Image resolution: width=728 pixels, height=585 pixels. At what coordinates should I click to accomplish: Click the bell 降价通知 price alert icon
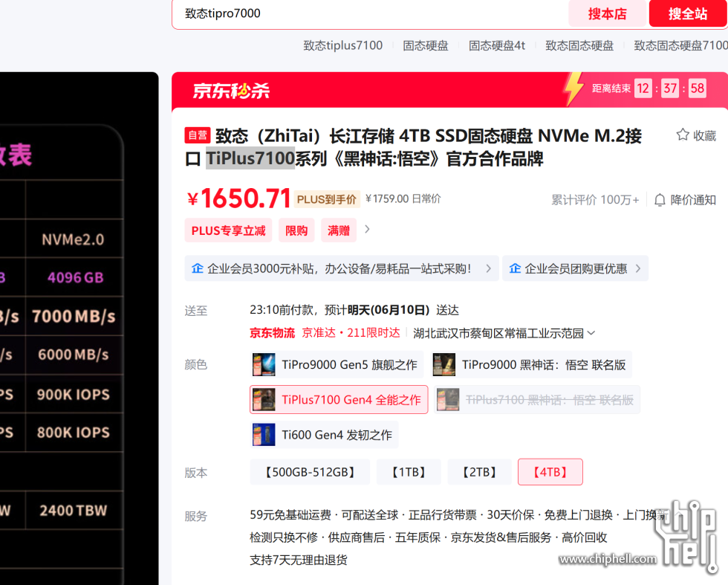660,200
